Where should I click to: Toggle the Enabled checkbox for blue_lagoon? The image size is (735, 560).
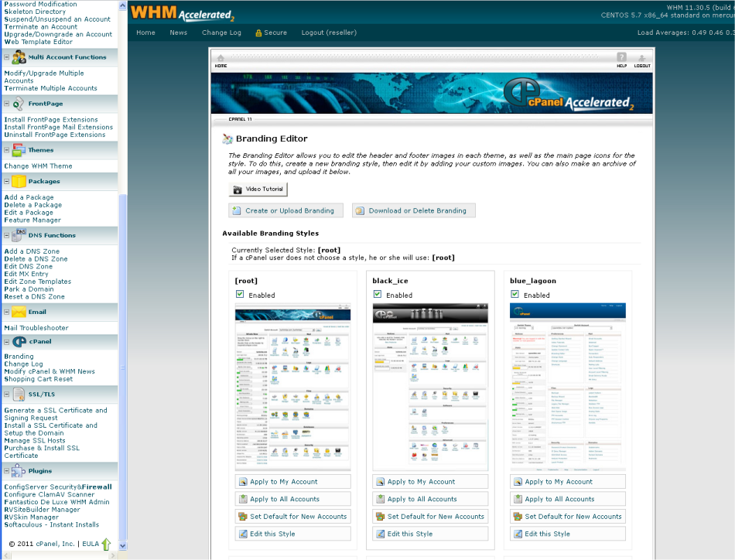pyautogui.click(x=514, y=294)
